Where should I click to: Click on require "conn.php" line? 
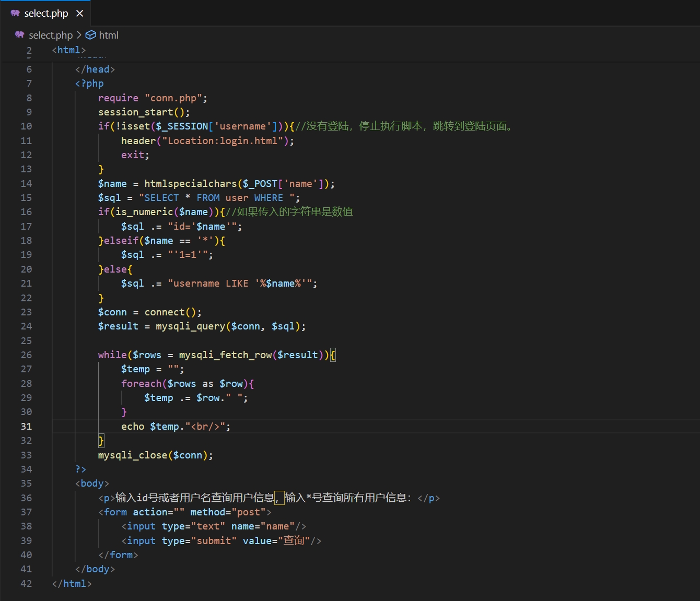(153, 98)
